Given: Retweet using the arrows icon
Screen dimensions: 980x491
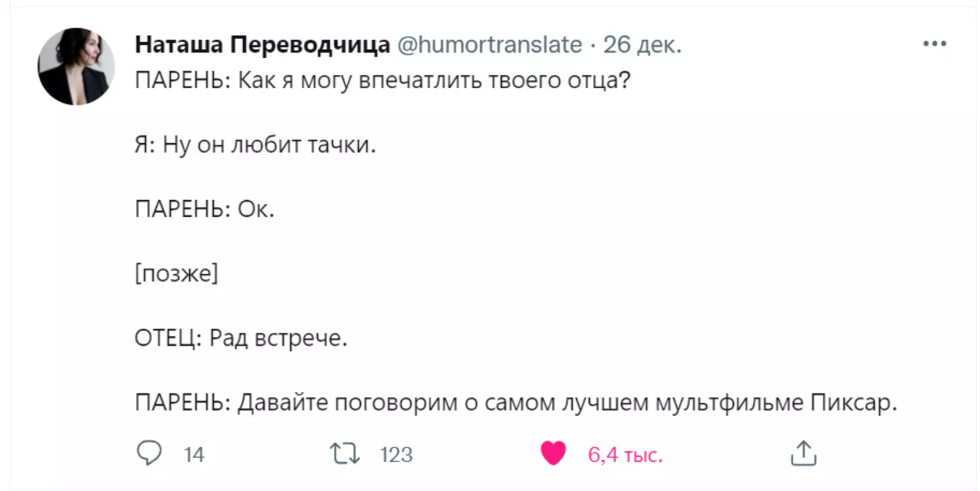Looking at the screenshot, I should (x=345, y=454).
